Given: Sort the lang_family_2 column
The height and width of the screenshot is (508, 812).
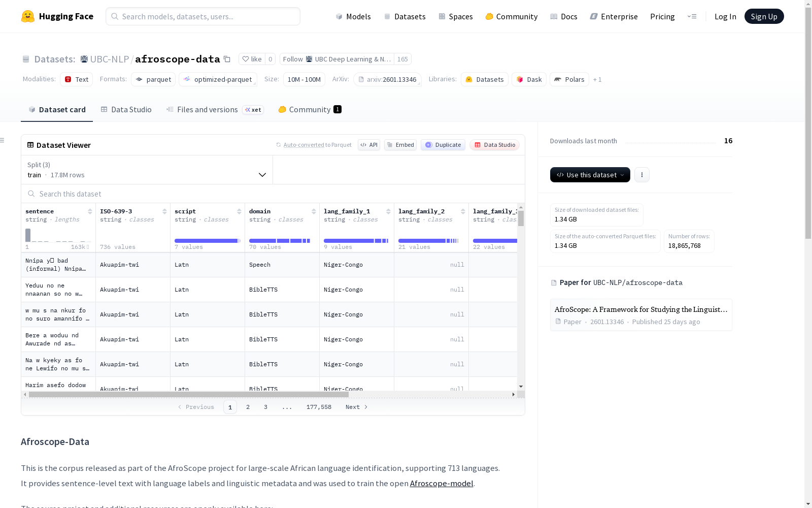Looking at the screenshot, I should tap(463, 211).
